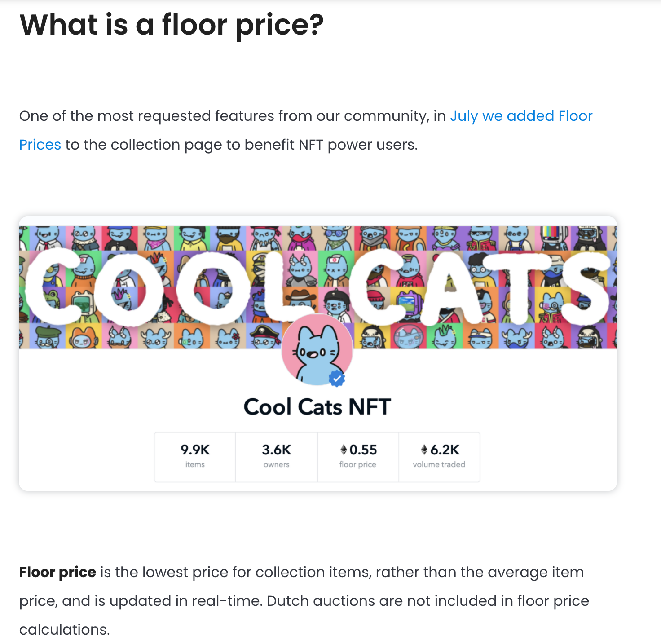Viewport: 661px width, 644px height.
Task: Open the 3.6K owners stat
Action: point(277,456)
